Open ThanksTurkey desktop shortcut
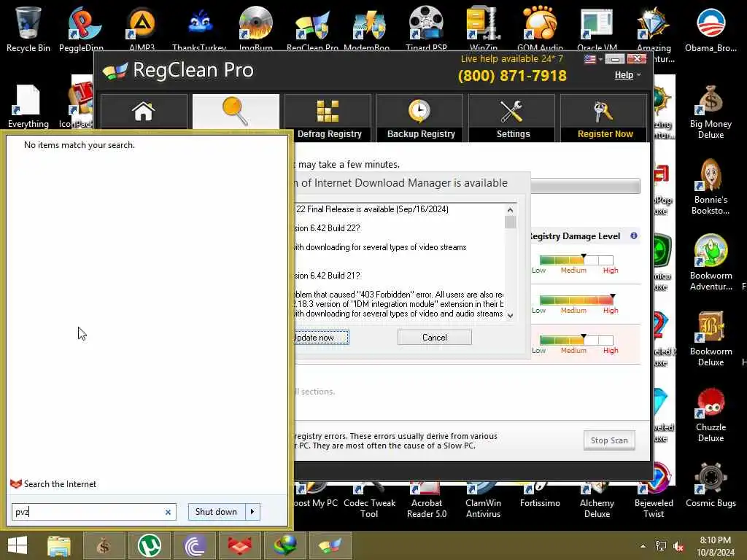 coord(199,28)
